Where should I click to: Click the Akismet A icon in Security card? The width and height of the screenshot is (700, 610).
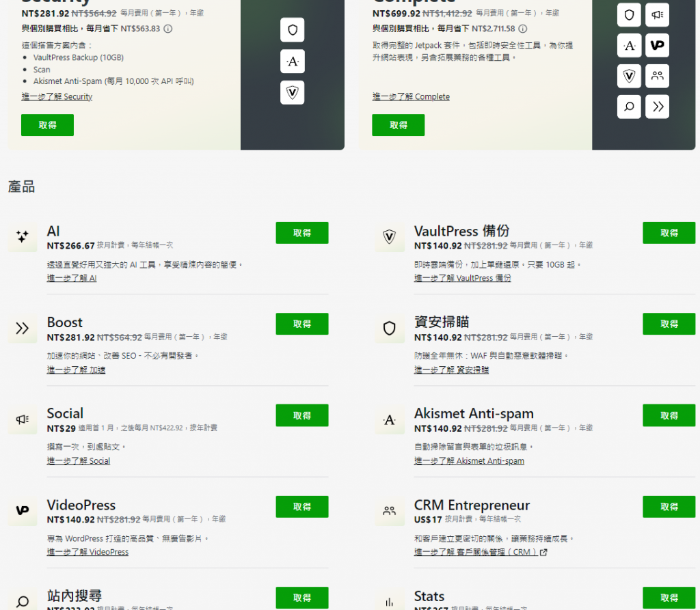tap(293, 61)
